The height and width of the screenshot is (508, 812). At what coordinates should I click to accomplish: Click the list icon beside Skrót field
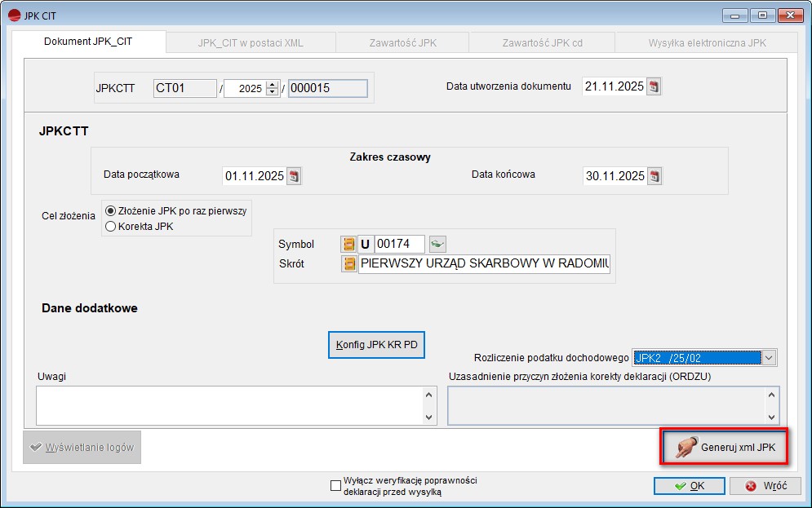coord(348,264)
